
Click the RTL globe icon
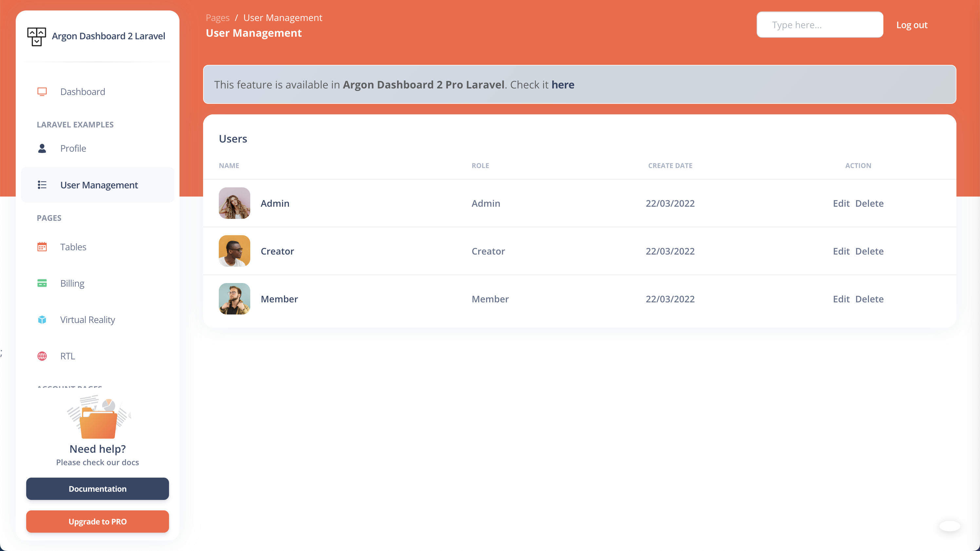[42, 356]
